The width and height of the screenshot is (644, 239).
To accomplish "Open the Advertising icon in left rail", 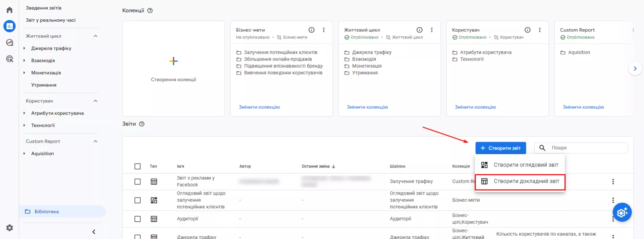I will tap(10, 59).
